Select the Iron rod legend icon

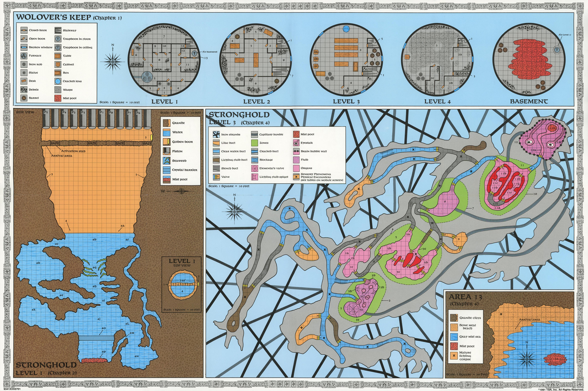24,64
